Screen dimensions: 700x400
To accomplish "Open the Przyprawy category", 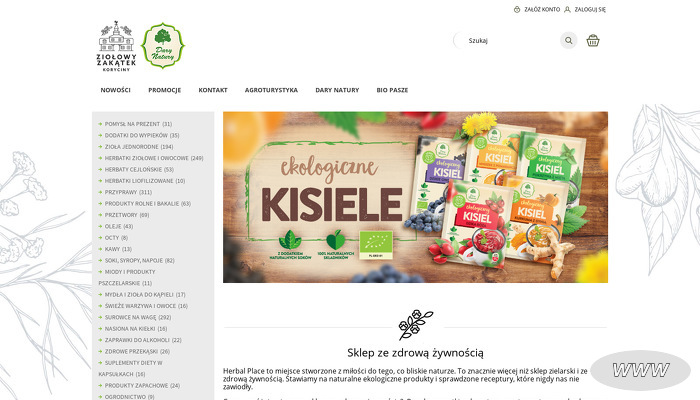I will click(128, 192).
